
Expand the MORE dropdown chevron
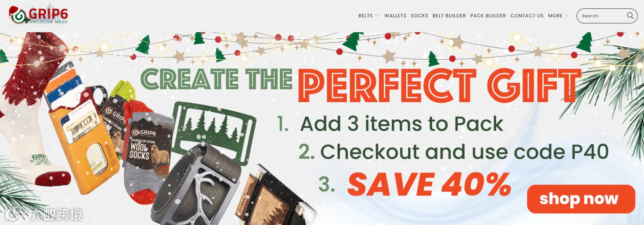coord(567,16)
